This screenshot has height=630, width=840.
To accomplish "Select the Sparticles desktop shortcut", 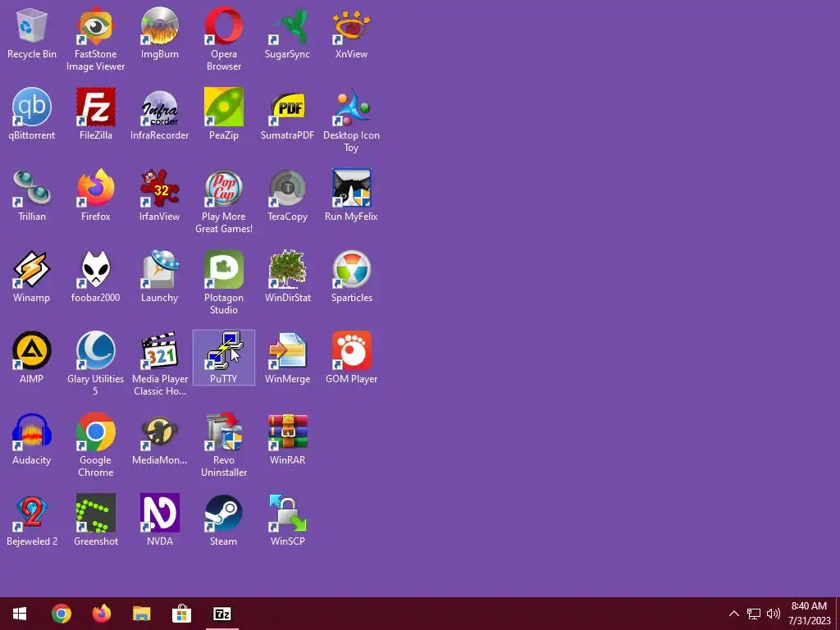I will (351, 277).
